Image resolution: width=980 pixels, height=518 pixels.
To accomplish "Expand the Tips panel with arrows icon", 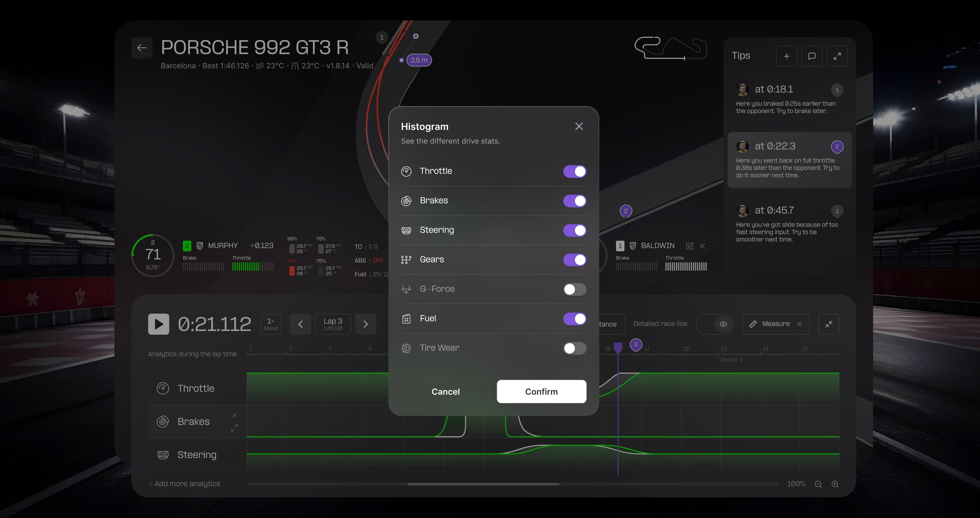I will pyautogui.click(x=837, y=56).
